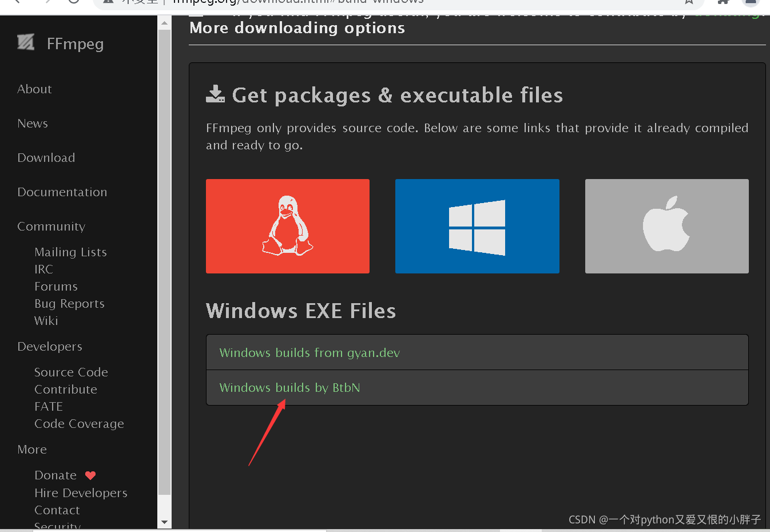The width and height of the screenshot is (770, 532).
Task: Open Windows builds by BtbN
Action: [289, 388]
